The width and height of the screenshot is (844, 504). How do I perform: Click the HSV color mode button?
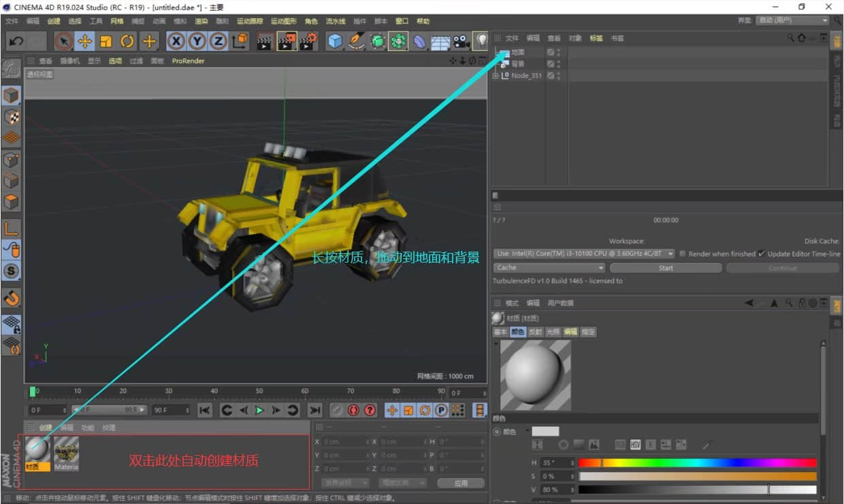pyautogui.click(x=636, y=445)
